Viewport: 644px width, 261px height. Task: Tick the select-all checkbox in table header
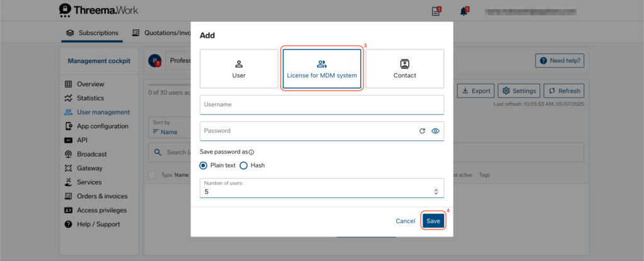[152, 175]
